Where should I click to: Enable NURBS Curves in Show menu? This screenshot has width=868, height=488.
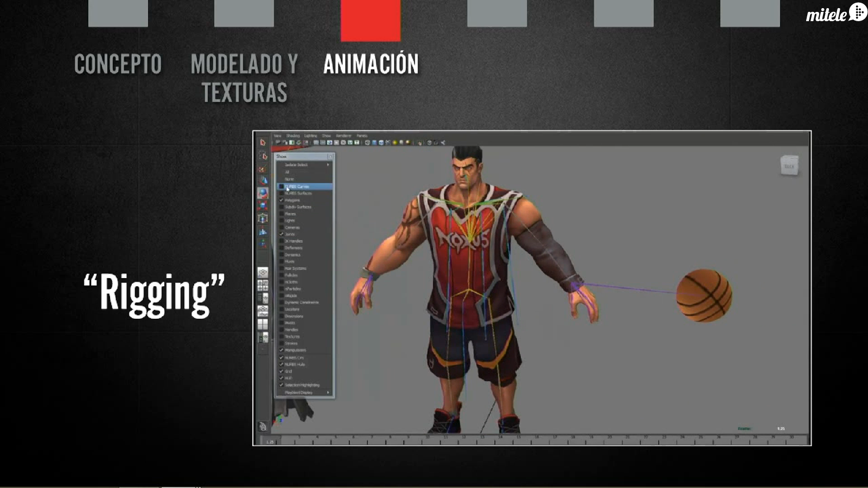304,187
